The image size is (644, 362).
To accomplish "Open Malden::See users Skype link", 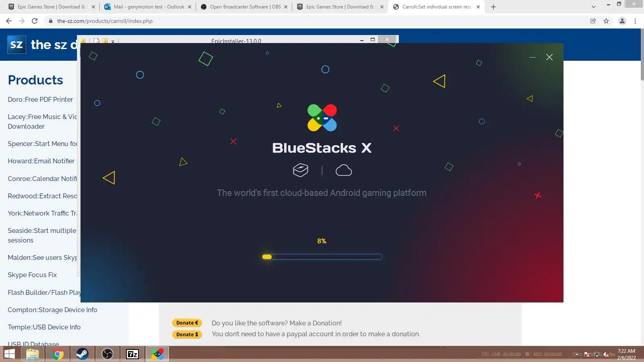I will 42,257.
